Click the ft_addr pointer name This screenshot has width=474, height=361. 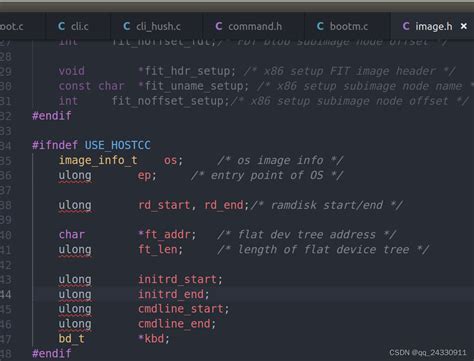tap(167, 235)
